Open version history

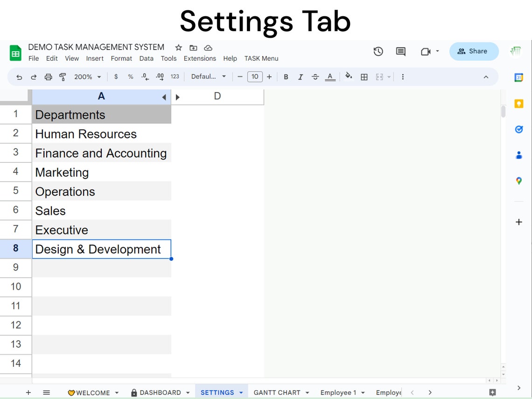tap(378, 51)
